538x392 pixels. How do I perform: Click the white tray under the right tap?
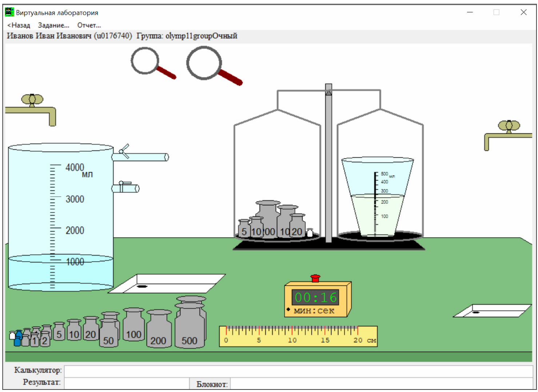click(x=492, y=311)
